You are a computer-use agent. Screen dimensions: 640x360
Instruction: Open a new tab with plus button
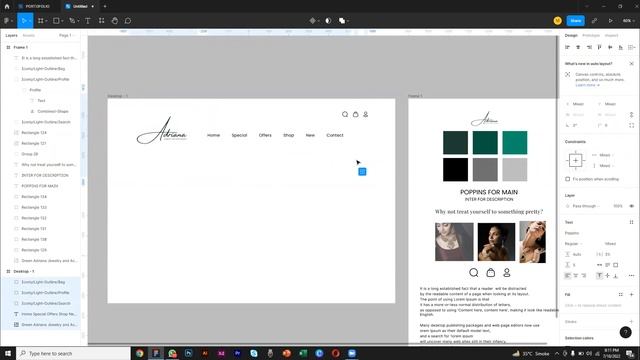click(x=105, y=7)
